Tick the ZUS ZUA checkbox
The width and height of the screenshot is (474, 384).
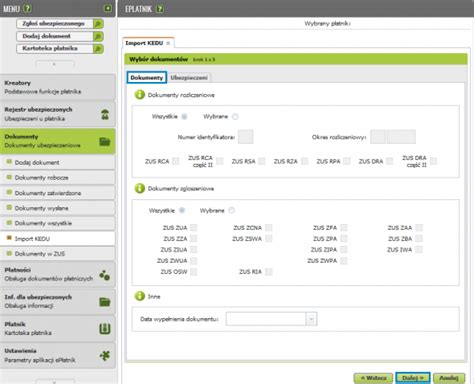194,228
